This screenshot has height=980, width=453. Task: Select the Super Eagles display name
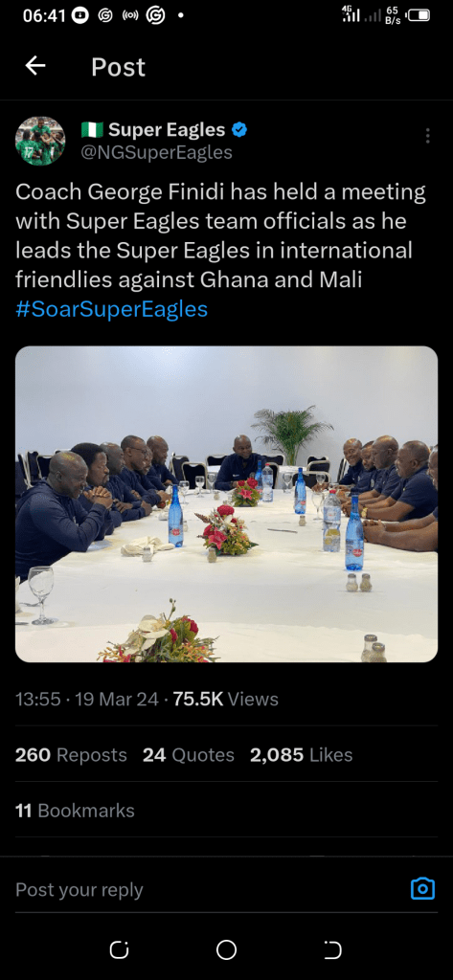pyautogui.click(x=167, y=130)
